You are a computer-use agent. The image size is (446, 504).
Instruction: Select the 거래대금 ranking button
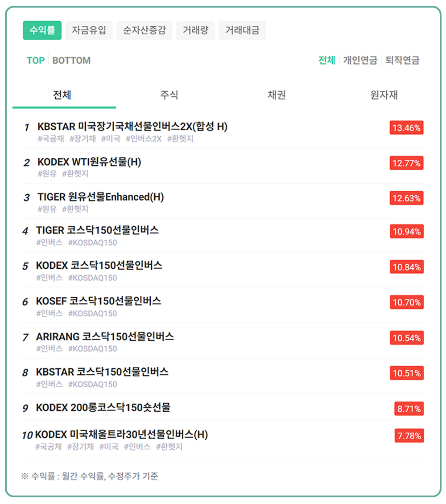tap(242, 31)
